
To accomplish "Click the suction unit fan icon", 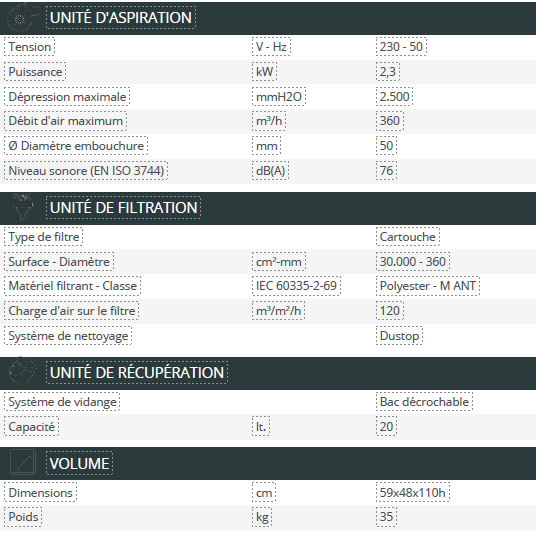I will pyautogui.click(x=22, y=18).
